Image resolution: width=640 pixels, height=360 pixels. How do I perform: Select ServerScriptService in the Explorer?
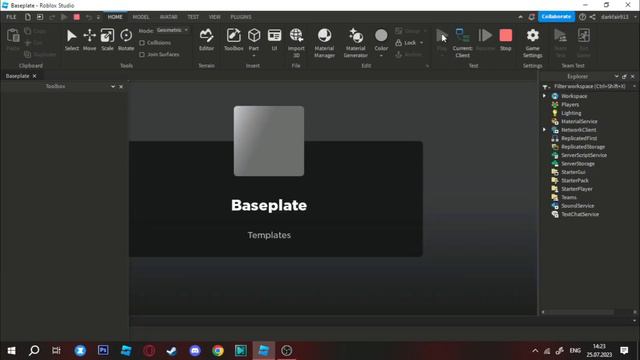point(584,155)
